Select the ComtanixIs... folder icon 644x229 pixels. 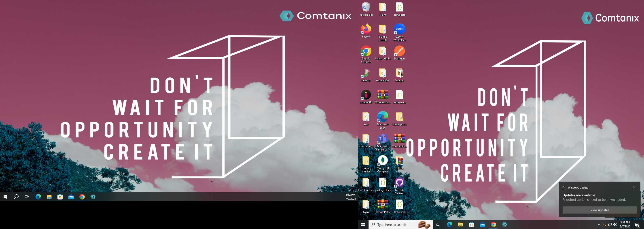point(366,184)
